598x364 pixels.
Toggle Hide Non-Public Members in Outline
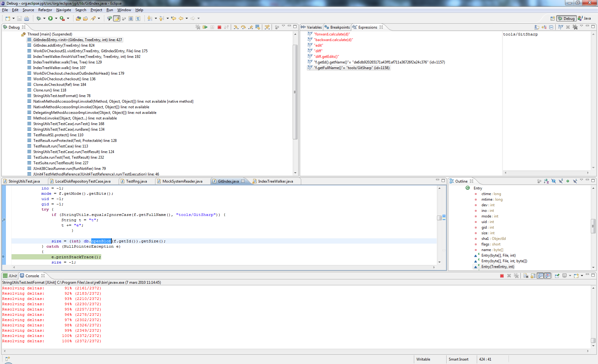point(568,181)
